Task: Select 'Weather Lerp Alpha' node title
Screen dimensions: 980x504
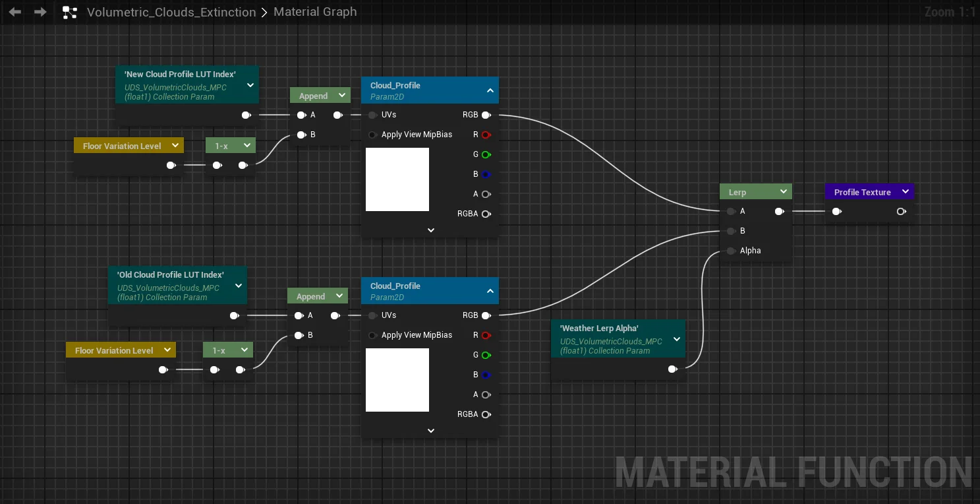Action: 599,328
